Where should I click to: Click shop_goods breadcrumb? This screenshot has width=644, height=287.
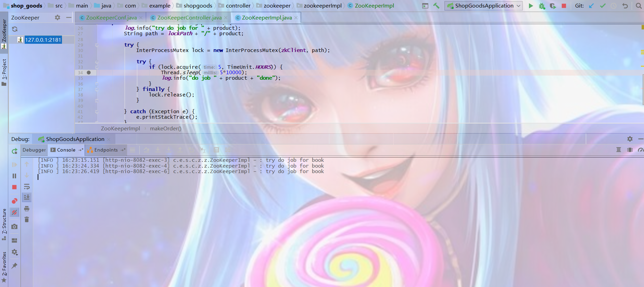23,5
